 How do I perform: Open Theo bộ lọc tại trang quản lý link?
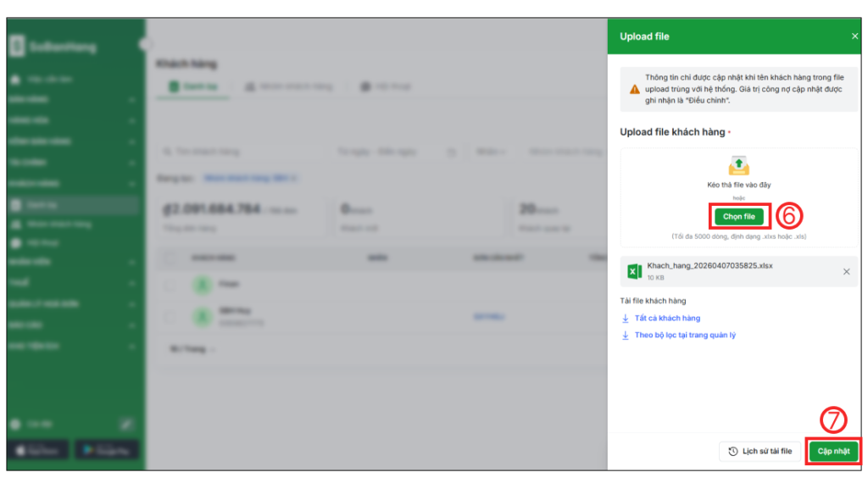click(x=685, y=336)
